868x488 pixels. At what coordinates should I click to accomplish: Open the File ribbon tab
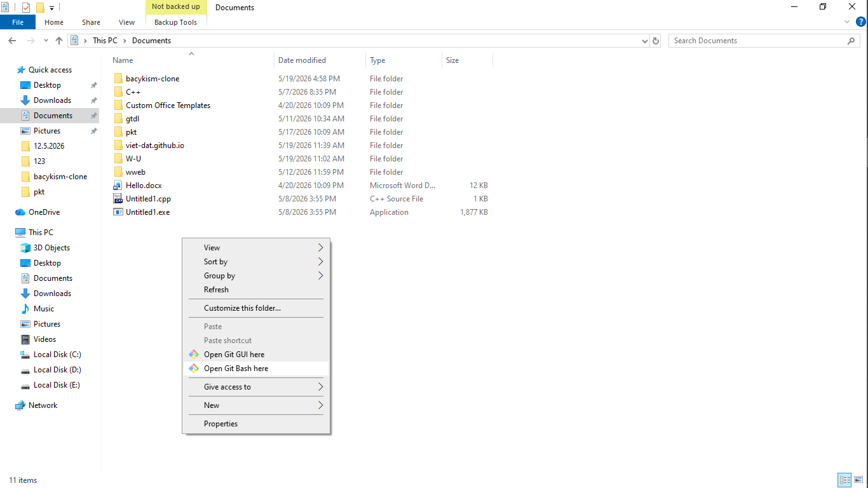point(18,22)
